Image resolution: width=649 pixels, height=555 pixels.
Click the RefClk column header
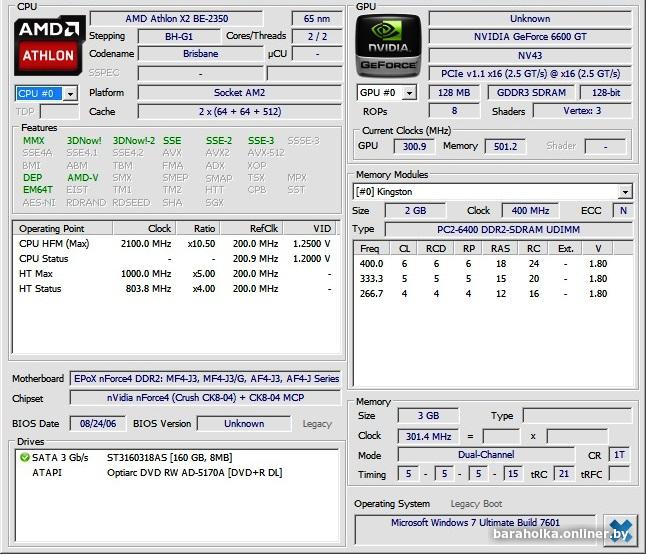pos(252,229)
